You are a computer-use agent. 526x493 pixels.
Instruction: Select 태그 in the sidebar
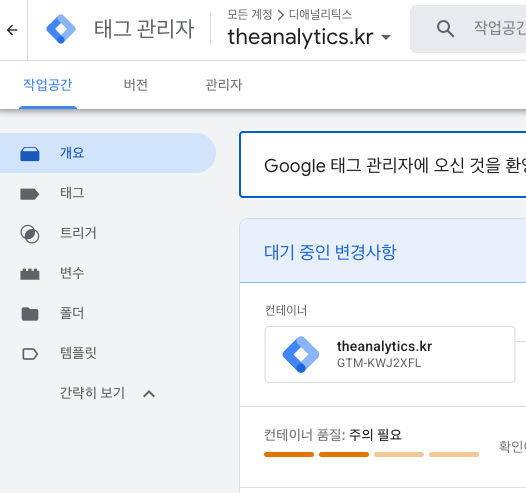[107, 194]
